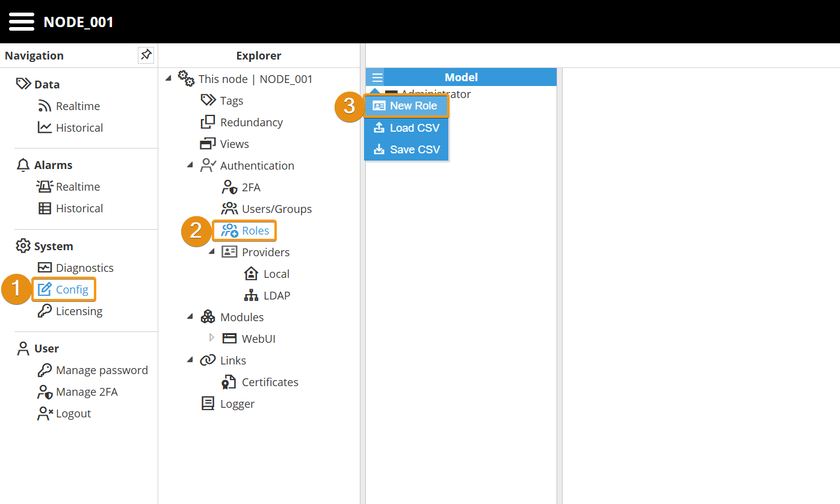Open the 2FA shield icon
Viewport: 840px width, 504px height.
pos(229,187)
